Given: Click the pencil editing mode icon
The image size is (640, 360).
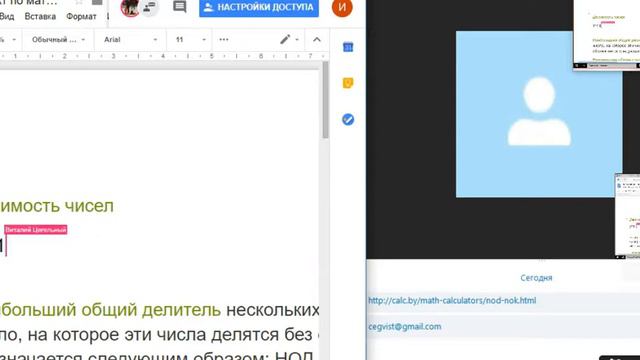Looking at the screenshot, I should click(285, 39).
